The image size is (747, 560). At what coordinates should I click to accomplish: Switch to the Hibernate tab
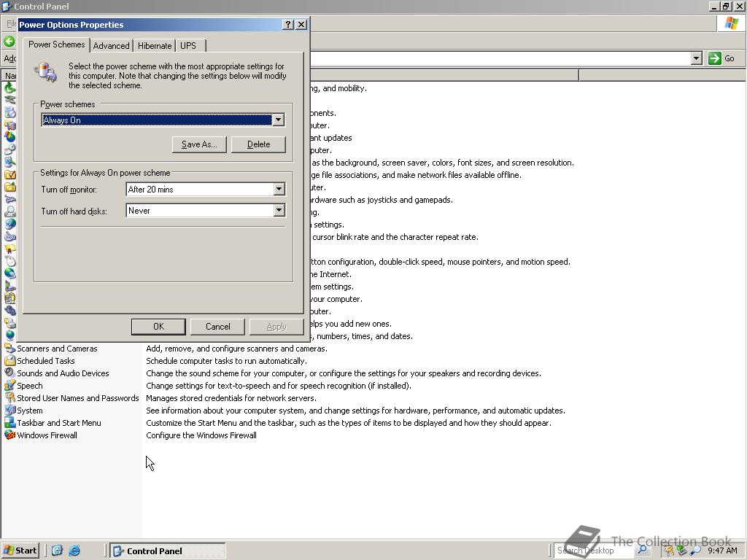[155, 46]
